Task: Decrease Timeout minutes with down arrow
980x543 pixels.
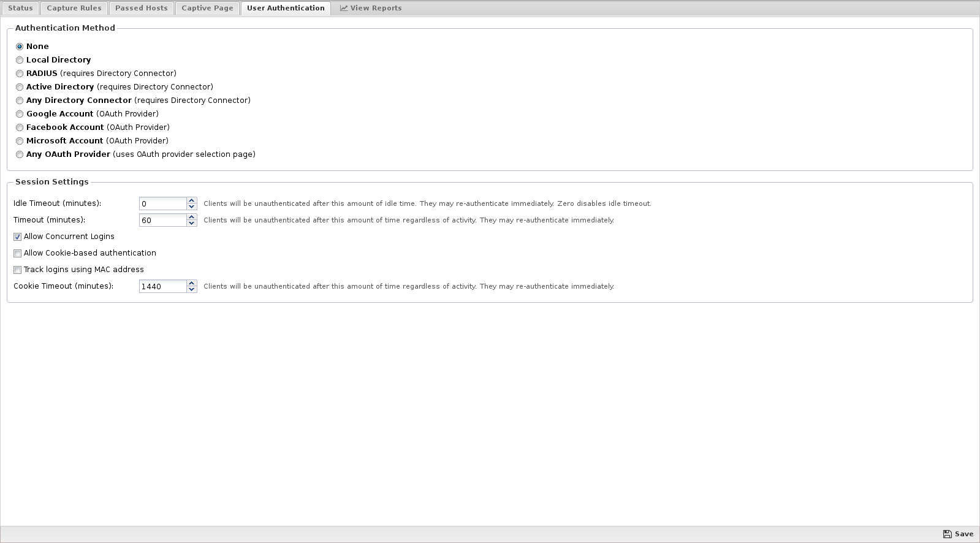Action: 192,223
